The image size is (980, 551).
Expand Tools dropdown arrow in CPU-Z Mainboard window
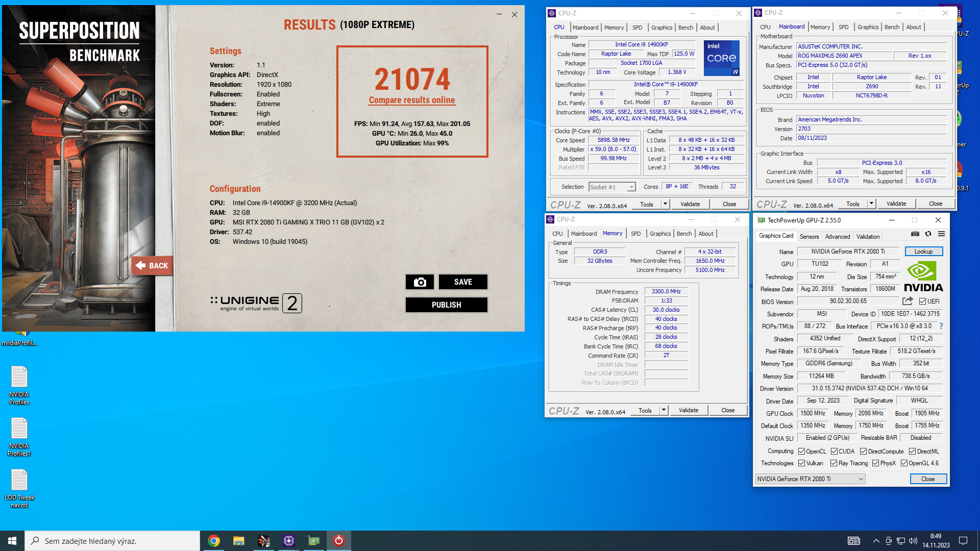tap(871, 204)
